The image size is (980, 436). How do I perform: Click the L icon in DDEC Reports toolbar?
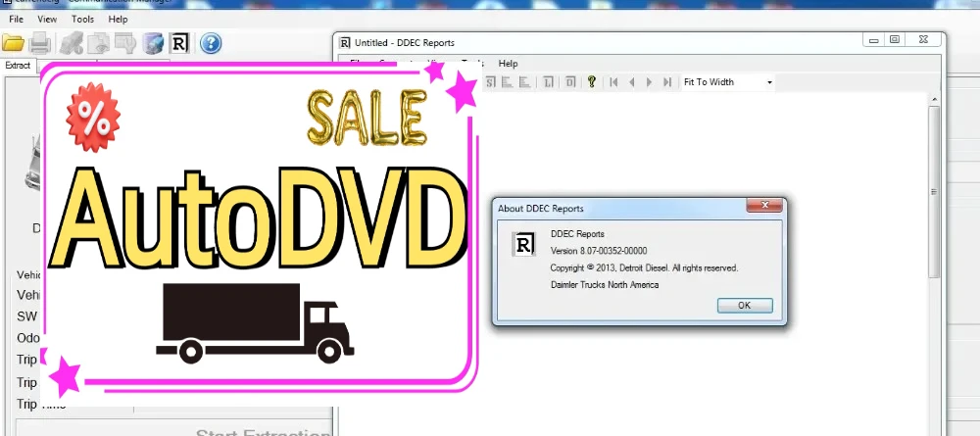548,82
